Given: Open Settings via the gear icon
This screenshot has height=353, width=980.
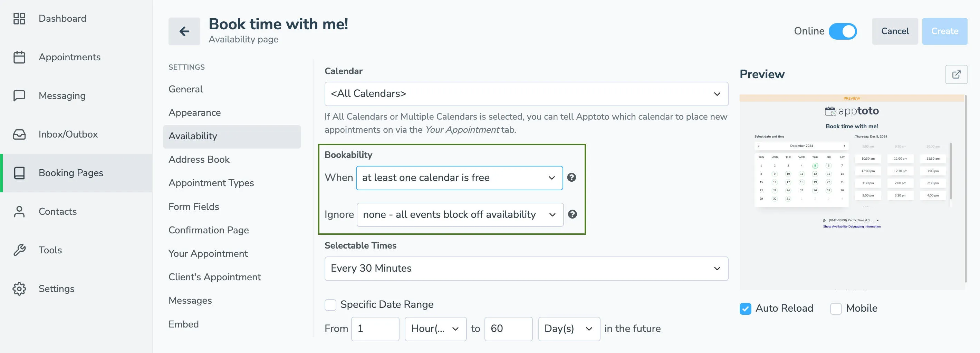Looking at the screenshot, I should [x=20, y=289].
